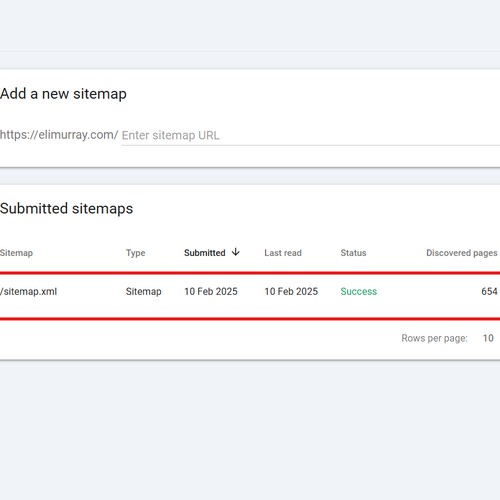Click the Add a new sitemap heading
The width and height of the screenshot is (500, 500).
point(63,94)
